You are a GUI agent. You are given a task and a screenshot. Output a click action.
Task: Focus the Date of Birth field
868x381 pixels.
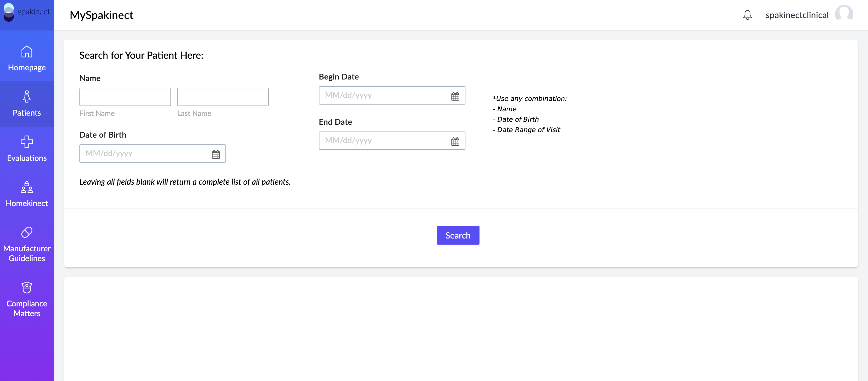pos(153,154)
